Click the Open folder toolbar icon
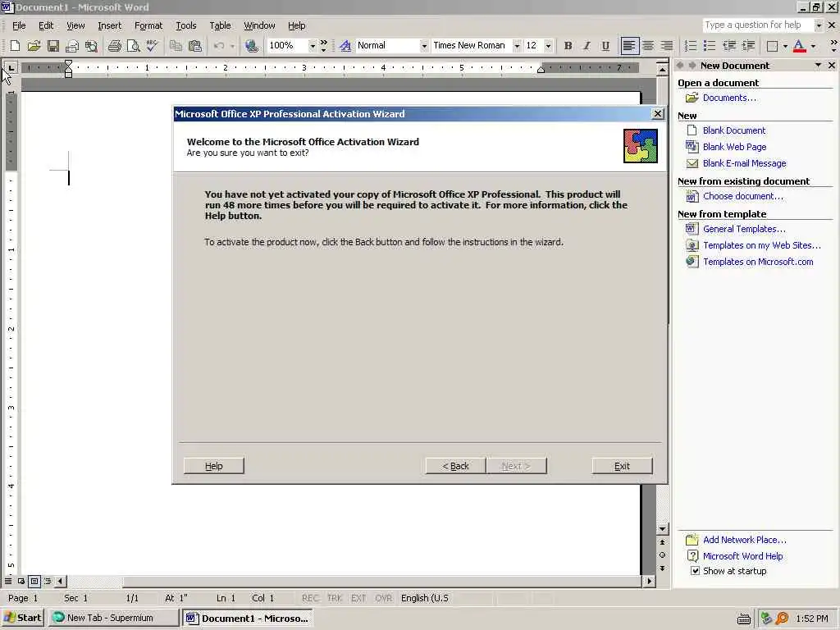This screenshot has height=630, width=840. pos(34,46)
